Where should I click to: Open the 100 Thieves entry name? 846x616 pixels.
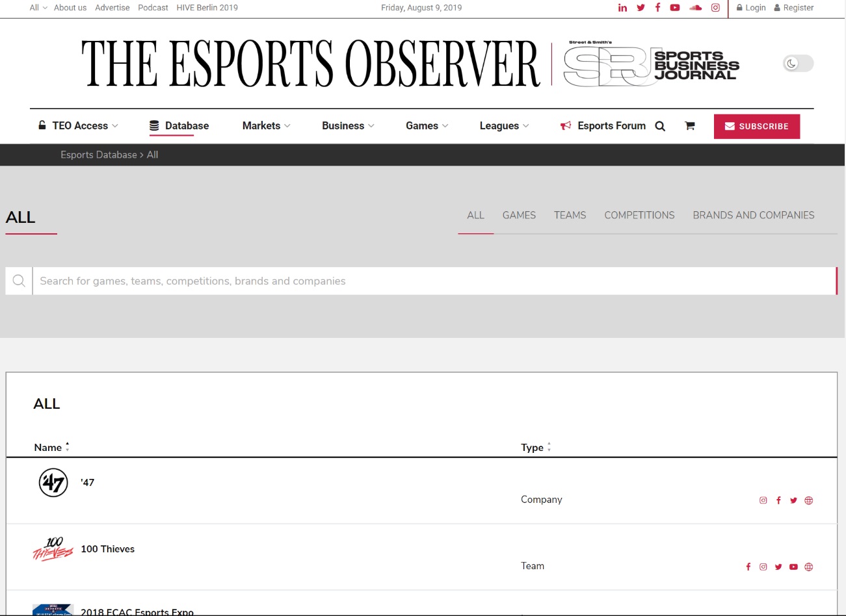108,549
